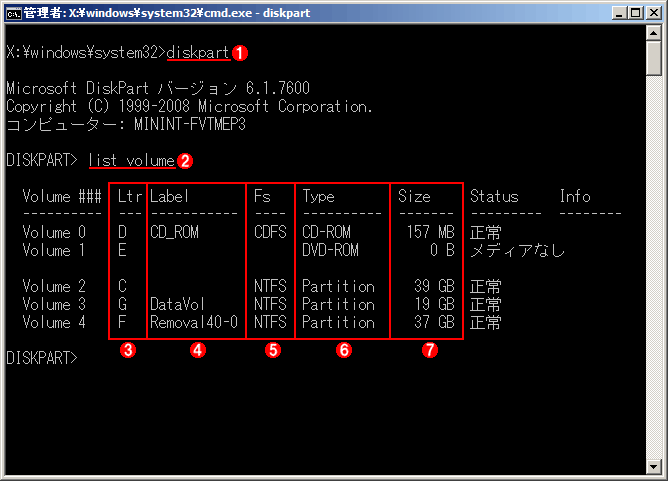
Task: Click the 'Info' column header
Action: click(x=575, y=196)
